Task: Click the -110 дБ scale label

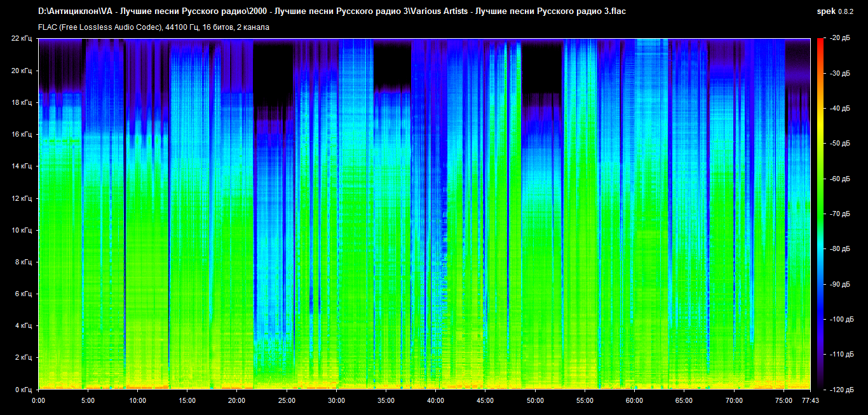Action: (841, 354)
